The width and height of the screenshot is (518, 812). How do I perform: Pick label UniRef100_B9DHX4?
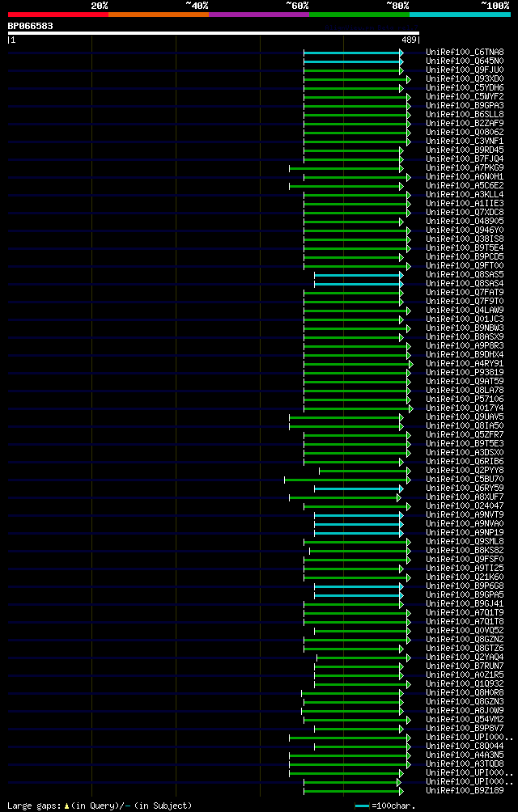pos(464,354)
